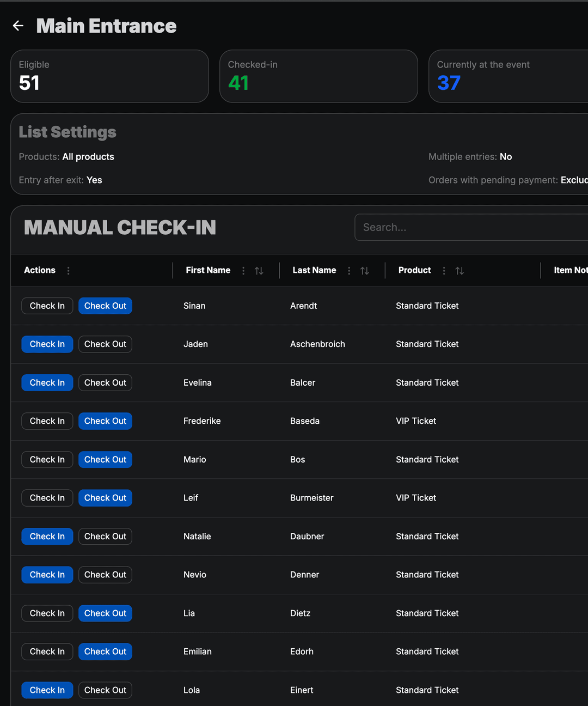Click the All products setting value
Screen dimensions: 588x706
pyautogui.click(x=88, y=157)
